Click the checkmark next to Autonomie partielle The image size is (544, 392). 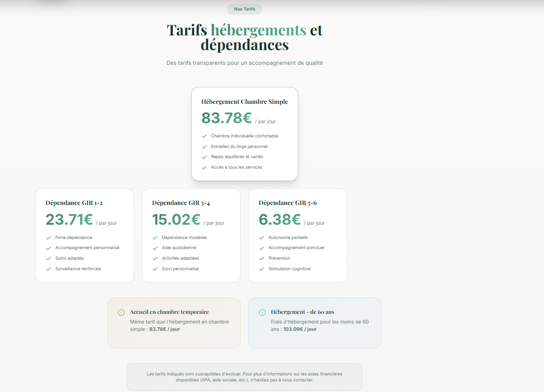(x=261, y=237)
